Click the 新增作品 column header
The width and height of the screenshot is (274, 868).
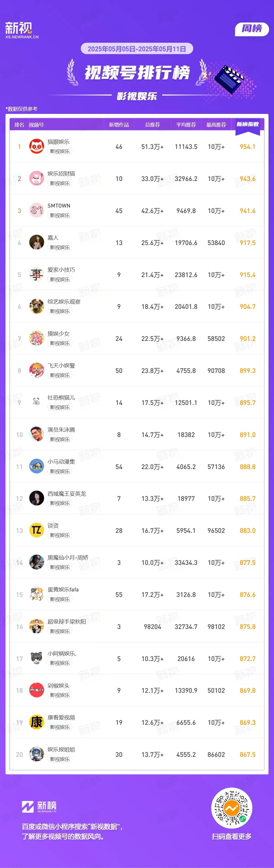click(x=119, y=125)
